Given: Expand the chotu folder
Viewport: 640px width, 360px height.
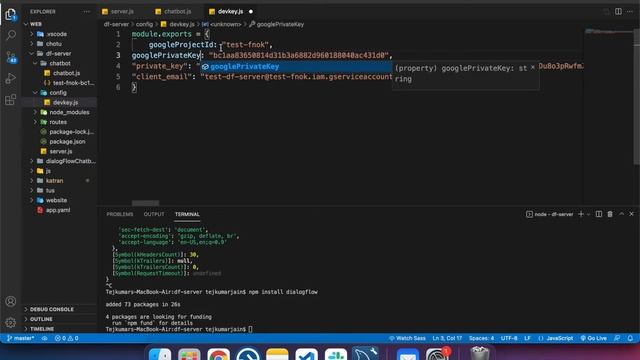Looking at the screenshot, I should click(x=32, y=44).
